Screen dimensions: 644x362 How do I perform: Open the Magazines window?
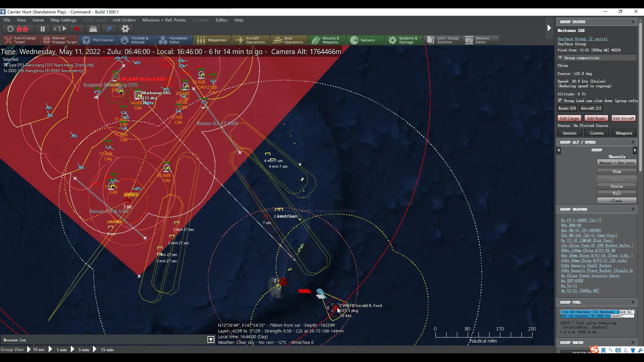[213, 40]
